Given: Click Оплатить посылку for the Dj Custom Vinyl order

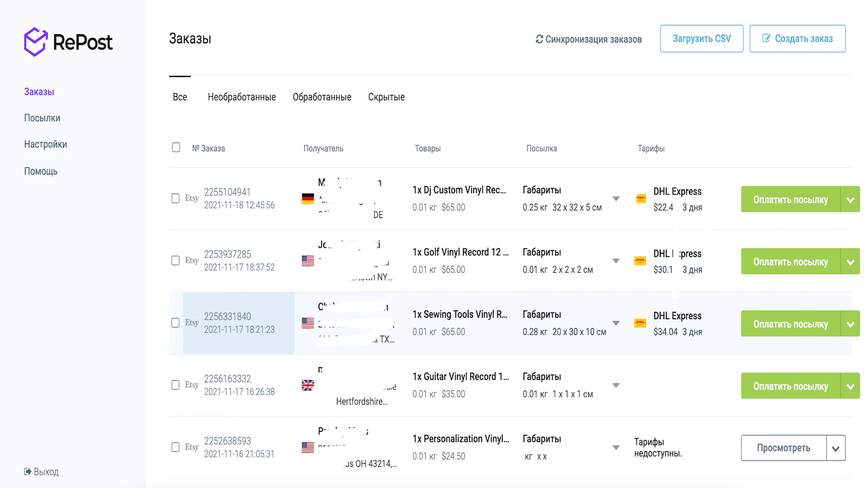Looking at the screenshot, I should 790,200.
